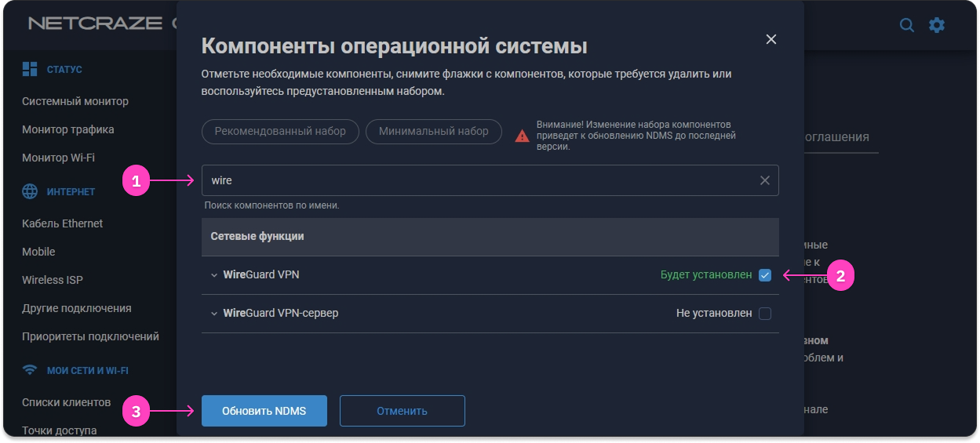Open Монитор трафика in the sidebar
This screenshot has height=443, width=980.
point(68,129)
